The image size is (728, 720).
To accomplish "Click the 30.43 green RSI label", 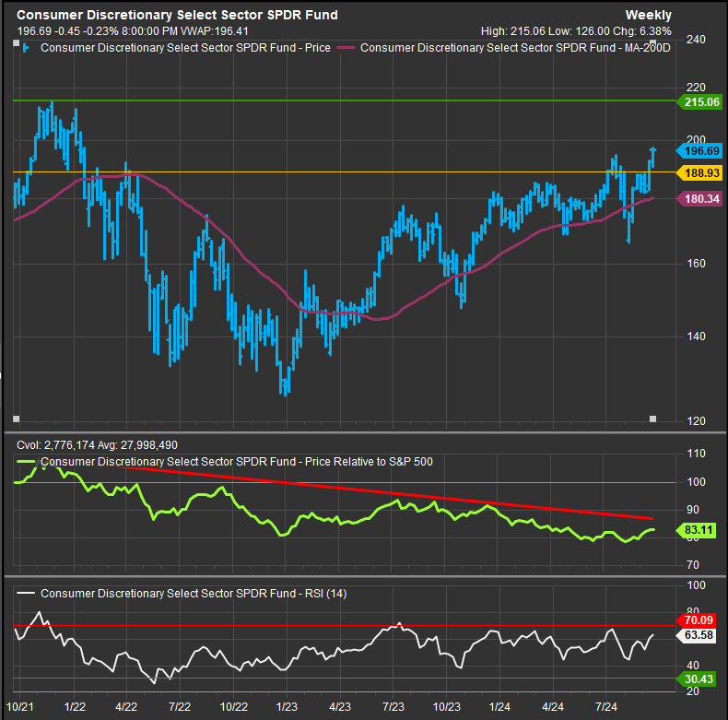I will 697,679.
